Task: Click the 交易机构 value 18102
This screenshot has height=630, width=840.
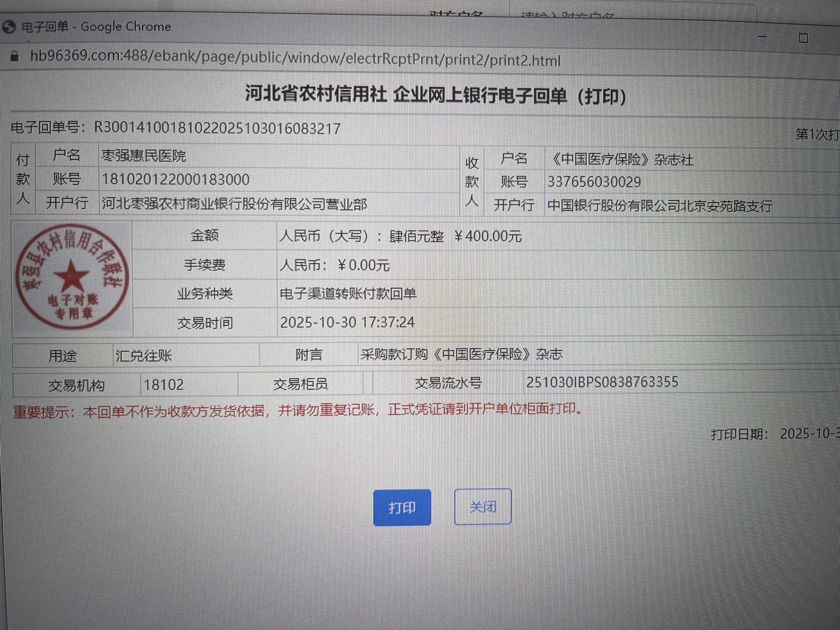Action: [x=163, y=385]
